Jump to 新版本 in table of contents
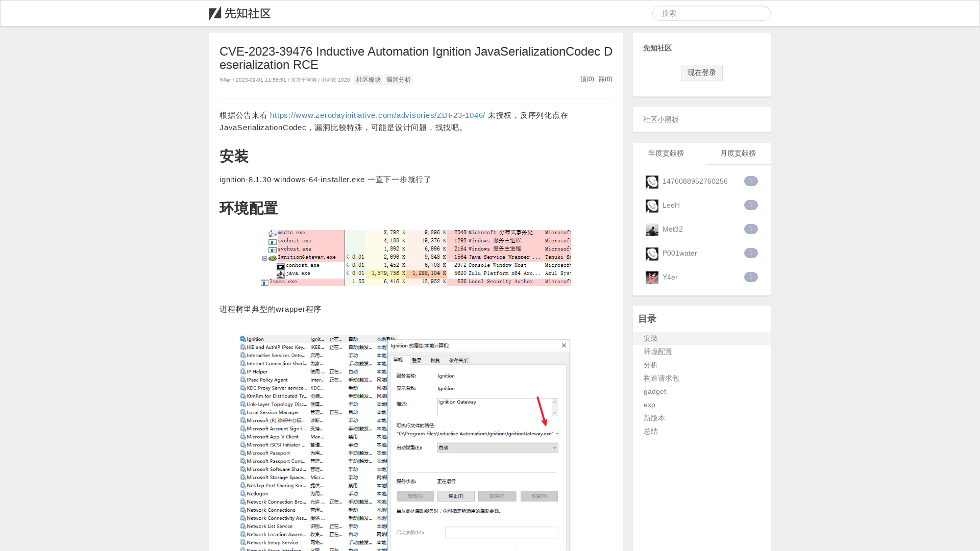This screenshot has width=980, height=551. point(654,418)
